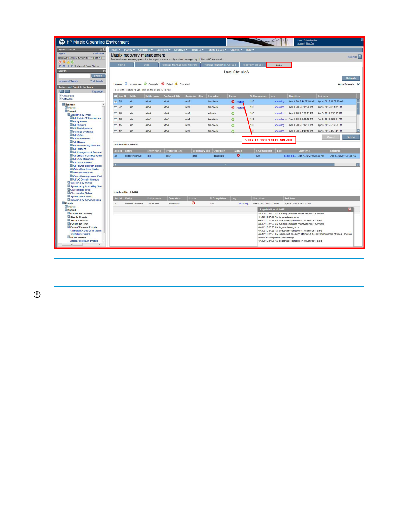Image resolution: width=400 pixels, height=532 pixels.
Task: Click the critical status icon in System Status
Action: click(x=60, y=62)
